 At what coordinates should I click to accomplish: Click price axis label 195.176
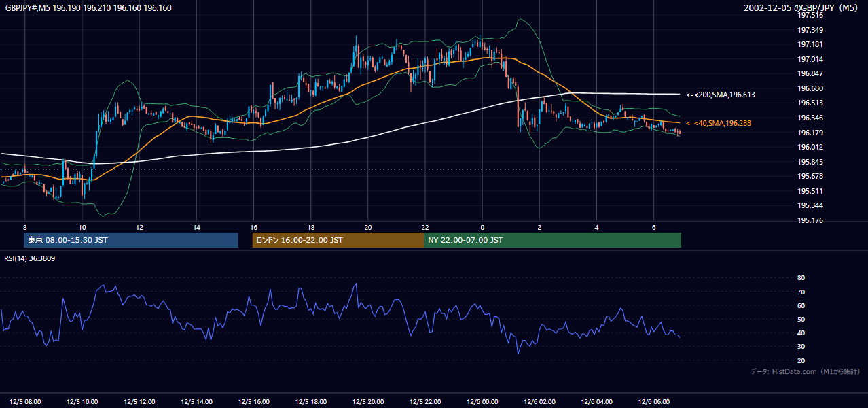pyautogui.click(x=809, y=220)
